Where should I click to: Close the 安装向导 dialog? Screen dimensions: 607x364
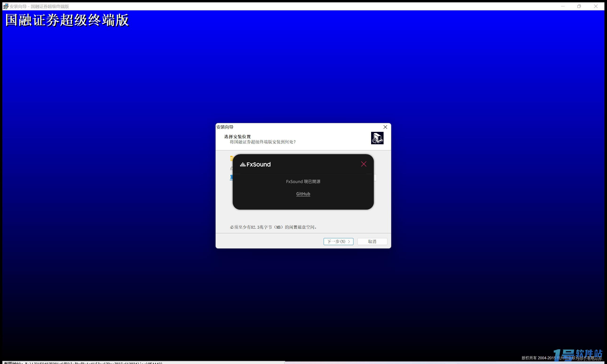[385, 127]
